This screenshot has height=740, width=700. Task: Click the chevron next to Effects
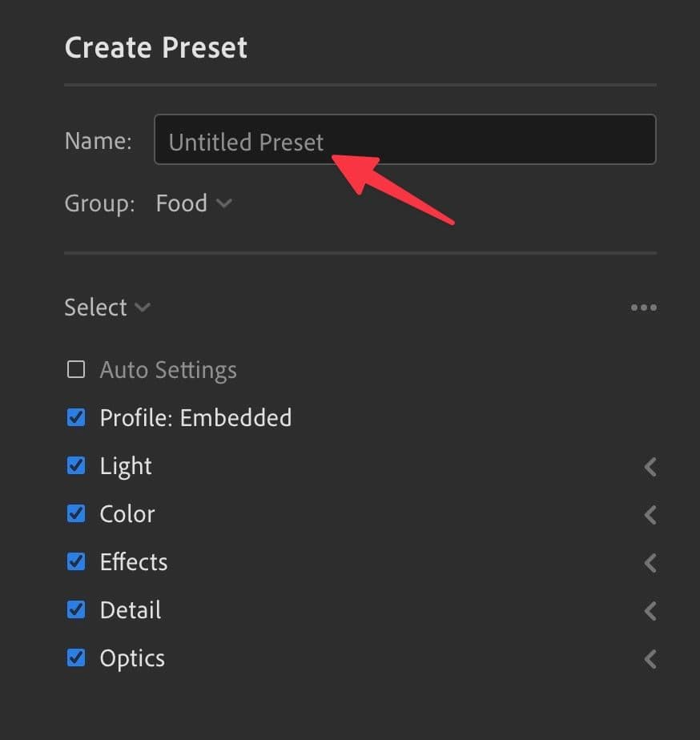click(x=650, y=562)
